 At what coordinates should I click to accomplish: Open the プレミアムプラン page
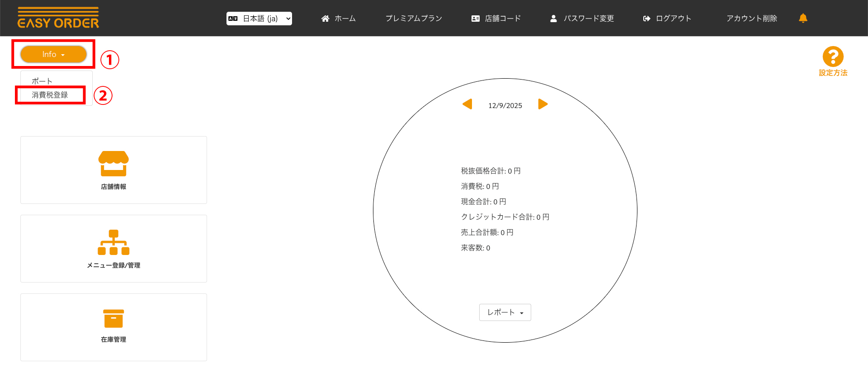(x=414, y=19)
